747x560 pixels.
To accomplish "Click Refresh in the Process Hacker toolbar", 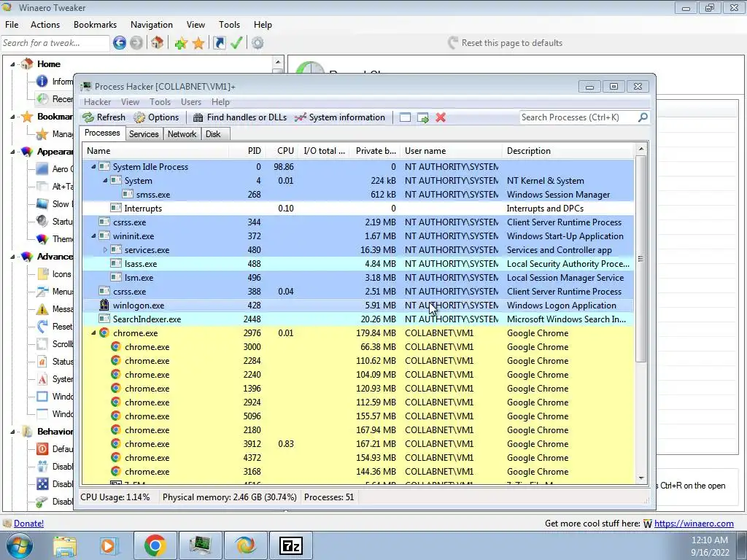I will [104, 117].
